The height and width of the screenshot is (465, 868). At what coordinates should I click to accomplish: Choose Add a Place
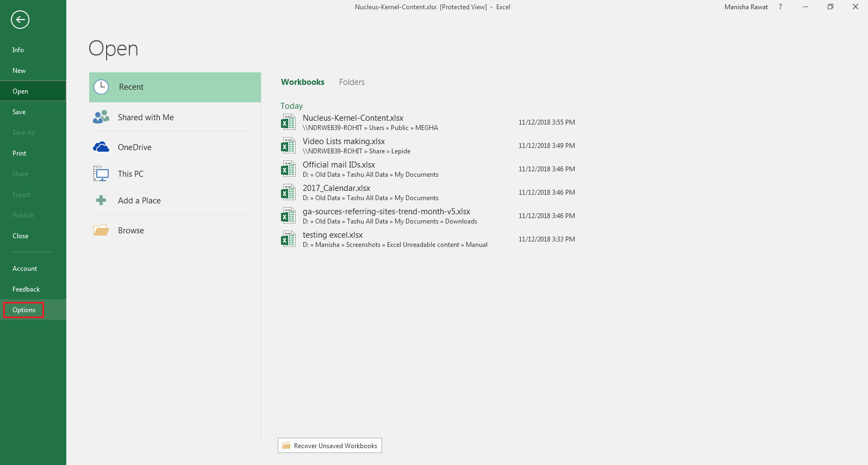pyautogui.click(x=175, y=200)
